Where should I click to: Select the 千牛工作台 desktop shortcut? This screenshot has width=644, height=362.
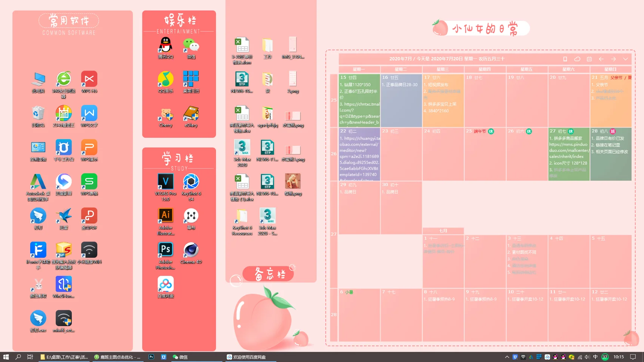(x=63, y=150)
